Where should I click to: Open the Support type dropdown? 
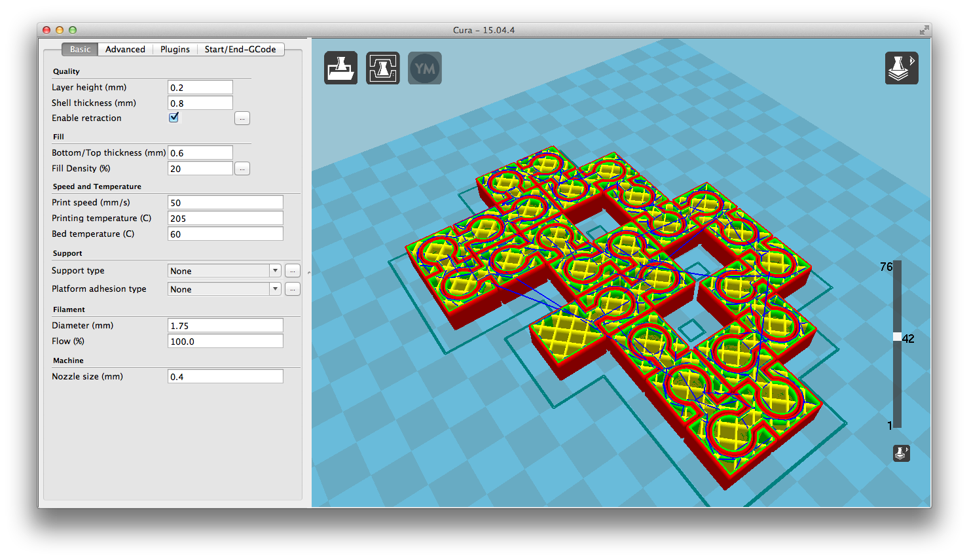pyautogui.click(x=225, y=271)
